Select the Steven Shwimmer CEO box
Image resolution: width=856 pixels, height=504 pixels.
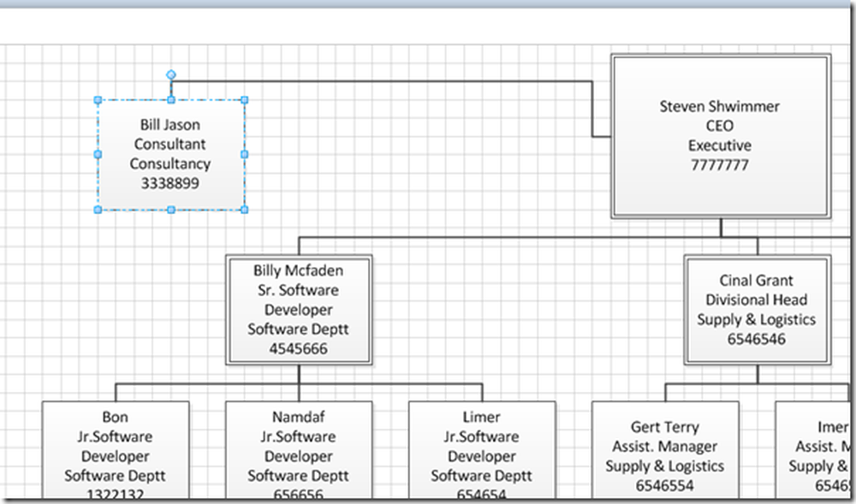(x=721, y=136)
